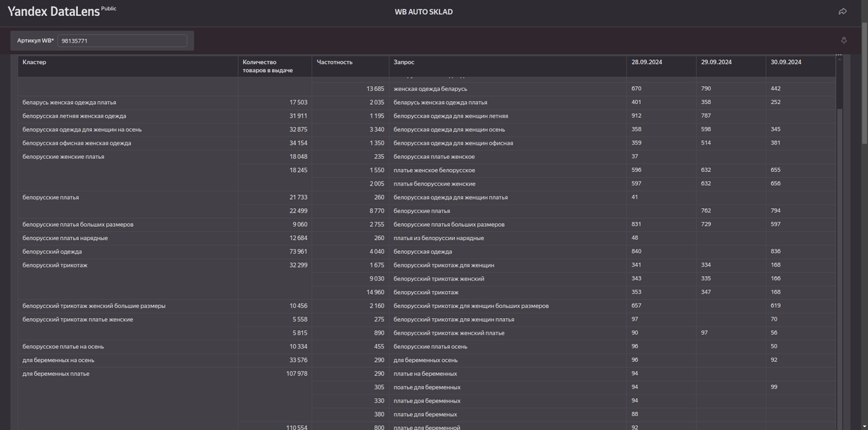Click the Артикул WB input field
Image resolution: width=868 pixels, height=430 pixels.
click(122, 41)
